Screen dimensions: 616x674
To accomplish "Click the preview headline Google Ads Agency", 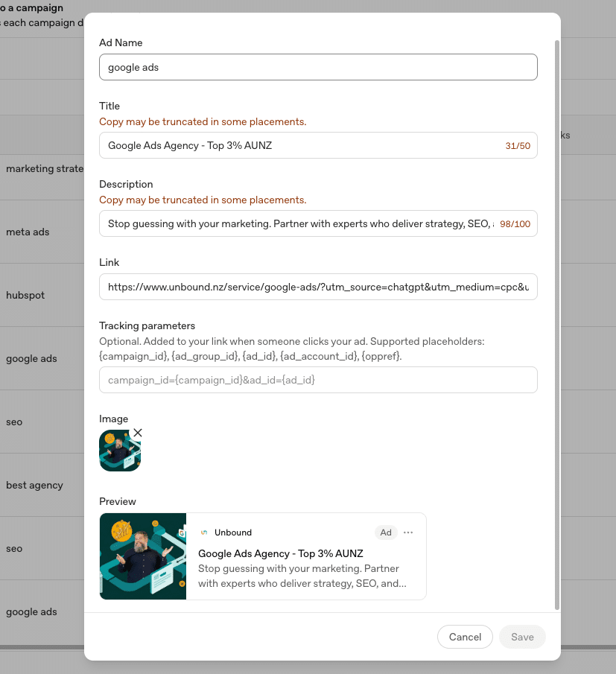I will pyautogui.click(x=281, y=553).
